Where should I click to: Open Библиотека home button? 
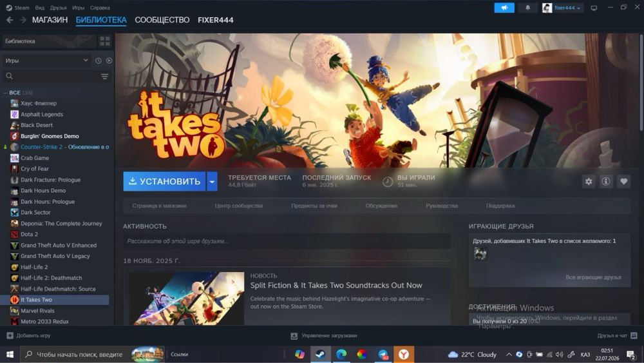tap(49, 41)
